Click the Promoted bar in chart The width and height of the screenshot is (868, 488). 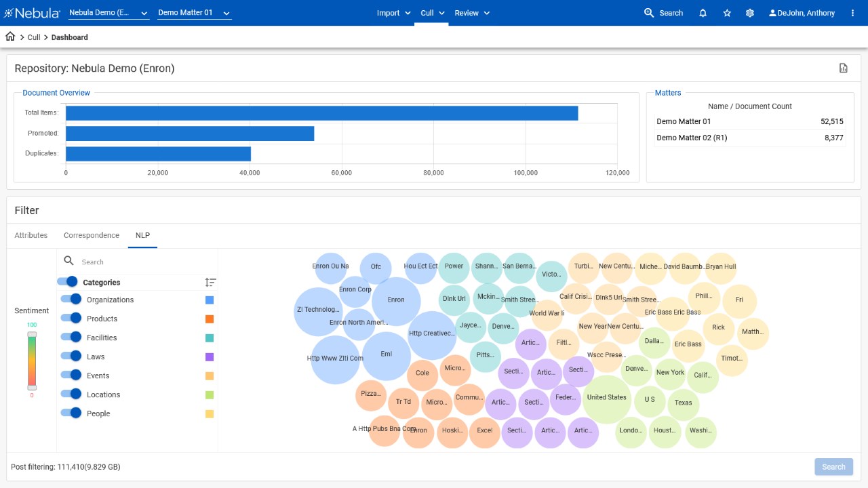190,134
